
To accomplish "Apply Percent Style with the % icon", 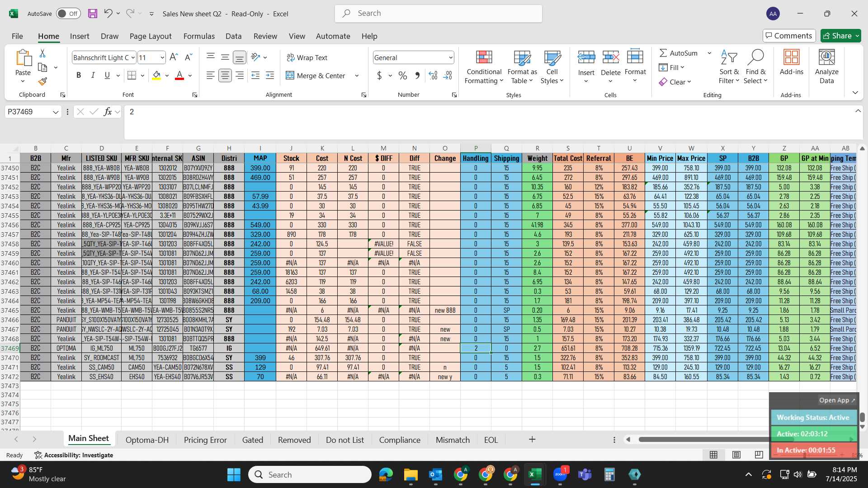I will coord(402,76).
